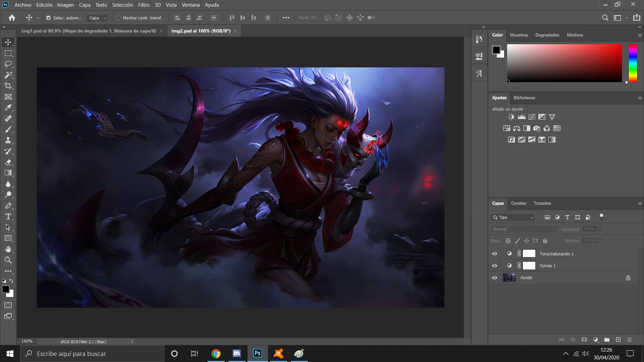This screenshot has width=644, height=362.
Task: Select the Lasso tool
Action: click(x=8, y=64)
